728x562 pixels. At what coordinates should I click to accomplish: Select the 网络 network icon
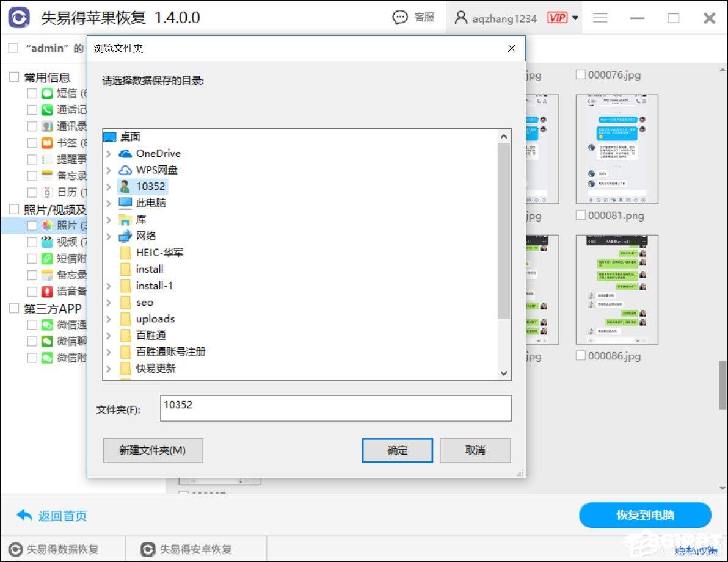pos(125,236)
